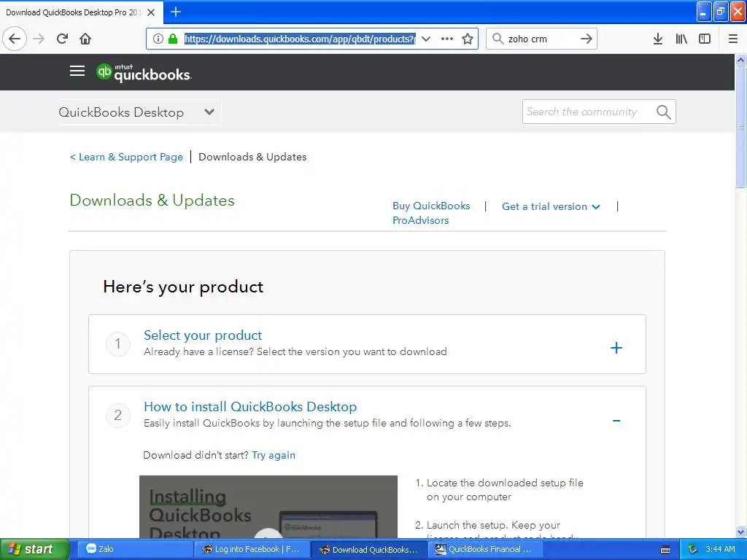The height and width of the screenshot is (560, 747).
Task: Close the Download QuickBooks Desktop tab
Action: click(x=151, y=12)
